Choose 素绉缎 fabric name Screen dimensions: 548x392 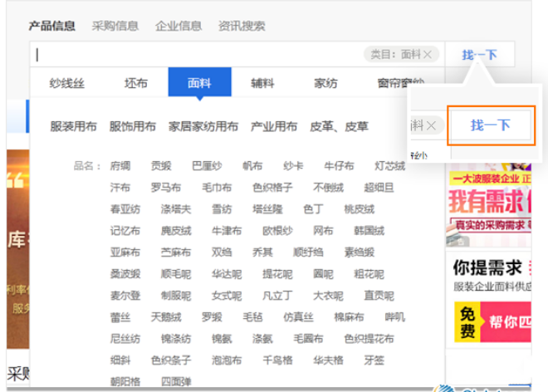coord(360,252)
